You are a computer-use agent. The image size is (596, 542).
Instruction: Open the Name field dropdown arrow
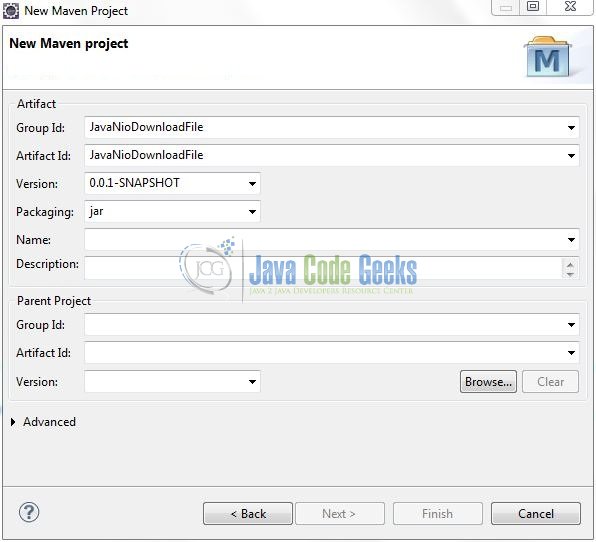(571, 240)
